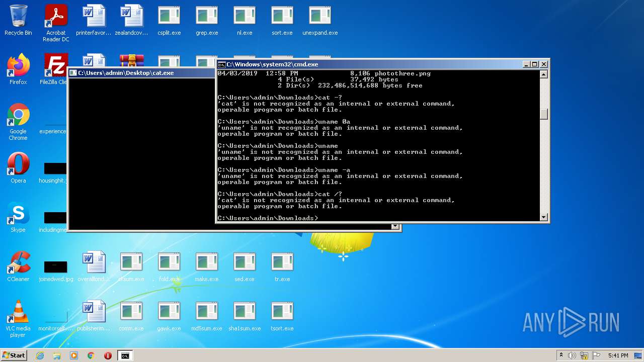Select md5sum.exe on the desktop
The height and width of the screenshot is (362, 644).
click(207, 316)
